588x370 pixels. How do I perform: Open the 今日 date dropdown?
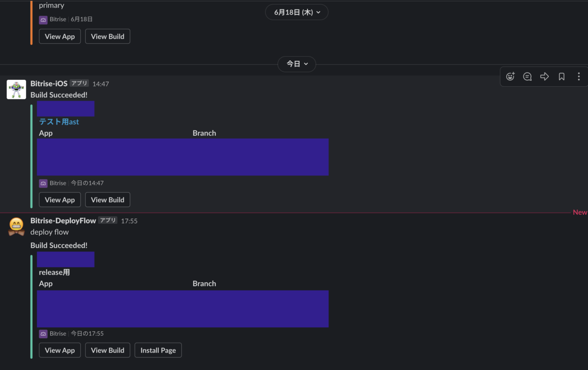(297, 64)
